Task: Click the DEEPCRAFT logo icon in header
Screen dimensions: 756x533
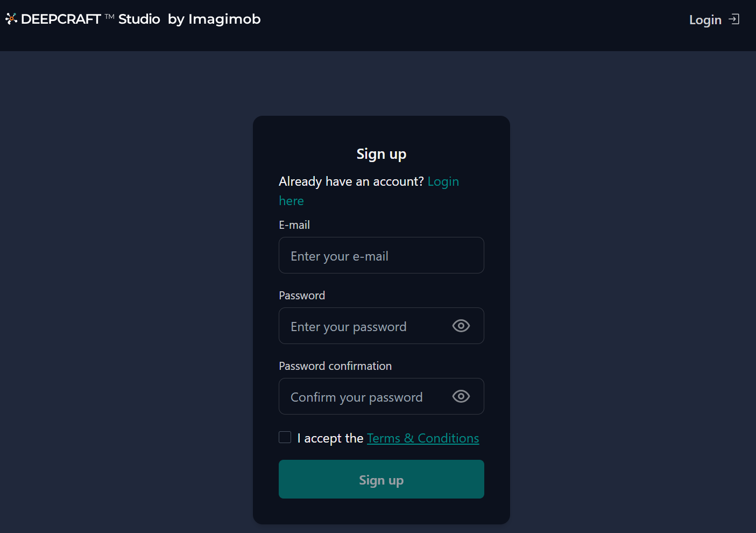Action: [11, 19]
